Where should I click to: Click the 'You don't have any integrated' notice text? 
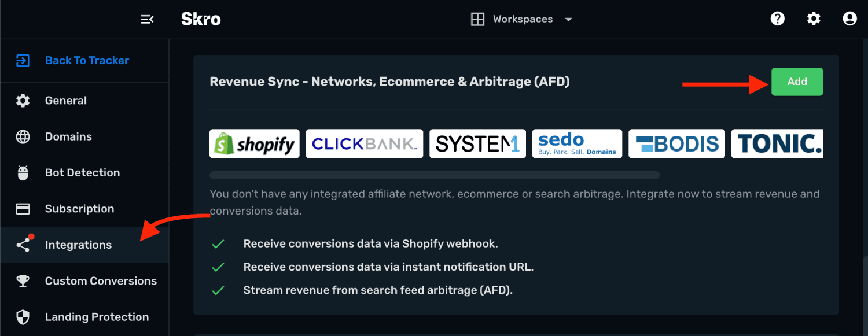pyautogui.click(x=514, y=202)
